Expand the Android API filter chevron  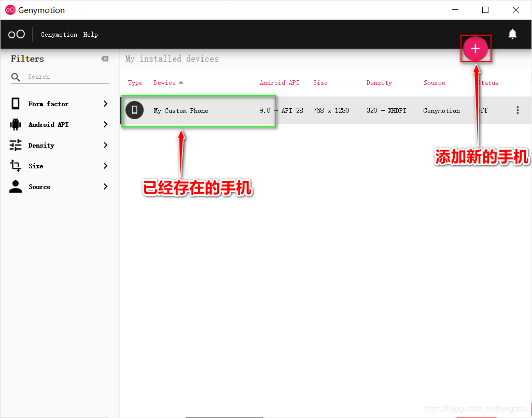(105, 124)
